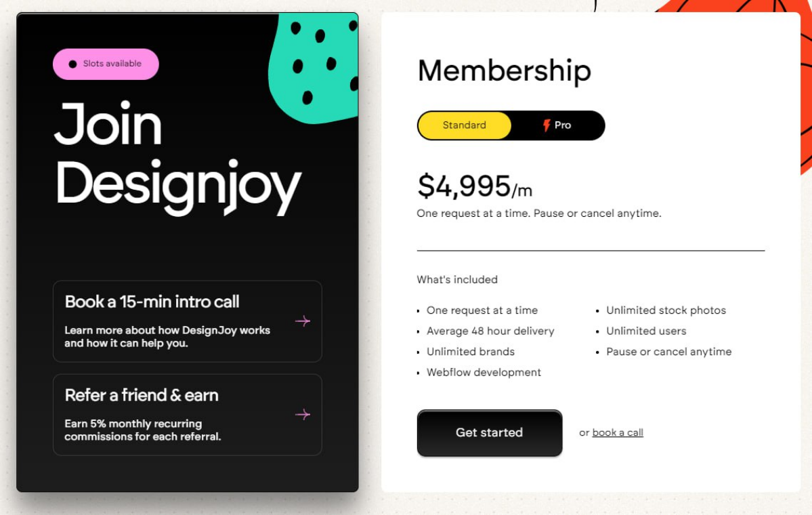
Task: Open the "book a call" link
Action: tap(618, 433)
